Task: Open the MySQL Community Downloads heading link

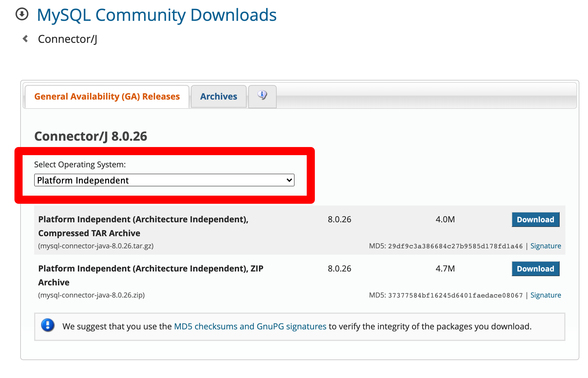Action: [x=157, y=15]
